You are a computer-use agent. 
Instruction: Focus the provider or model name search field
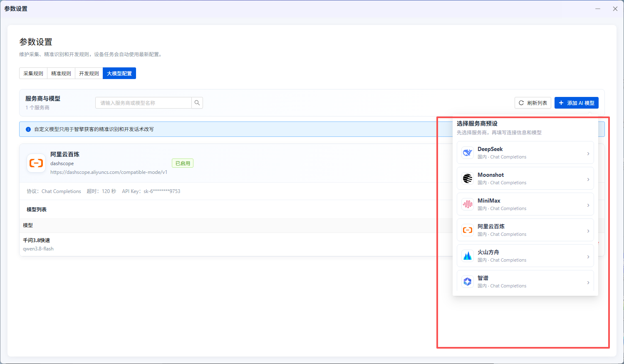pyautogui.click(x=144, y=103)
